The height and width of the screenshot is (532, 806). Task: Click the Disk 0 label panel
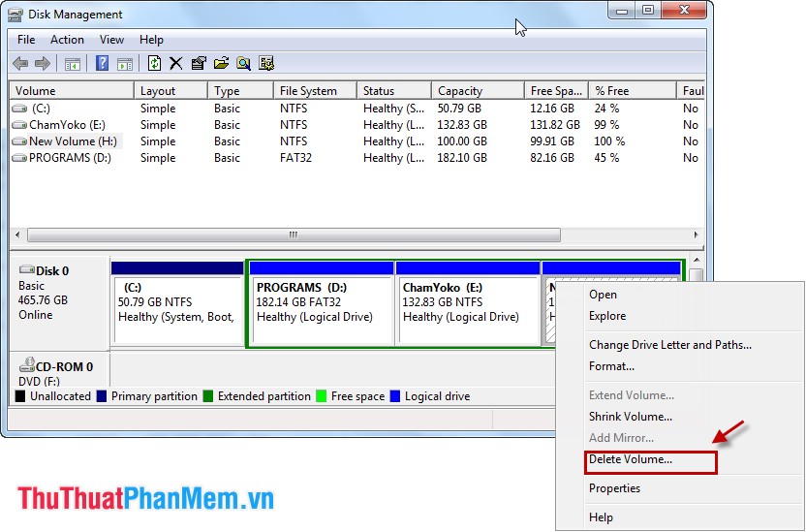(x=59, y=303)
